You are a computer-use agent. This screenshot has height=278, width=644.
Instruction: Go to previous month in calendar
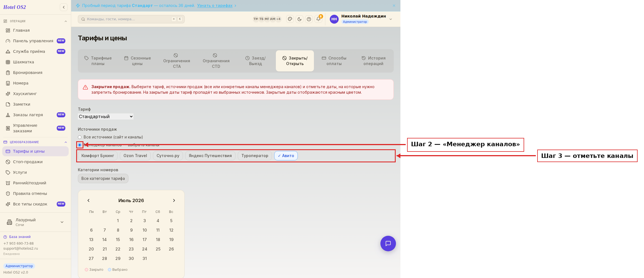tap(88, 200)
